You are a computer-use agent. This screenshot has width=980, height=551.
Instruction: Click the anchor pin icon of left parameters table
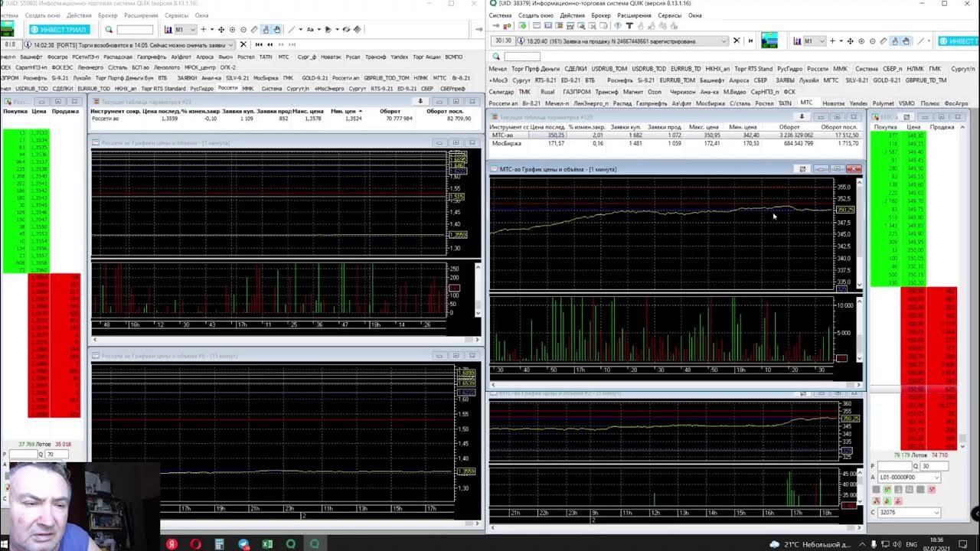420,101
